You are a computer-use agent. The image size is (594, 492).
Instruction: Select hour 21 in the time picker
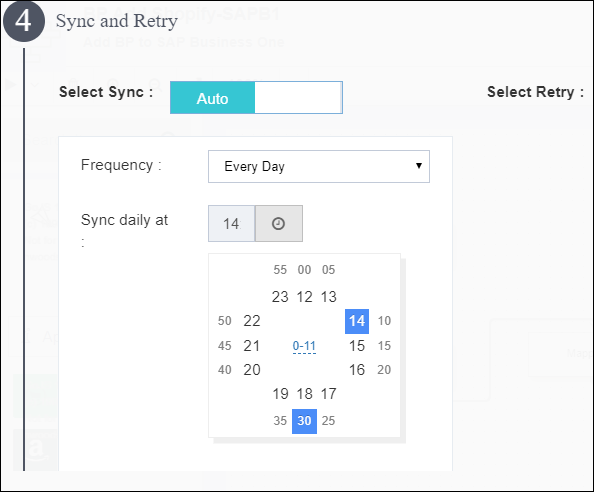pos(252,346)
